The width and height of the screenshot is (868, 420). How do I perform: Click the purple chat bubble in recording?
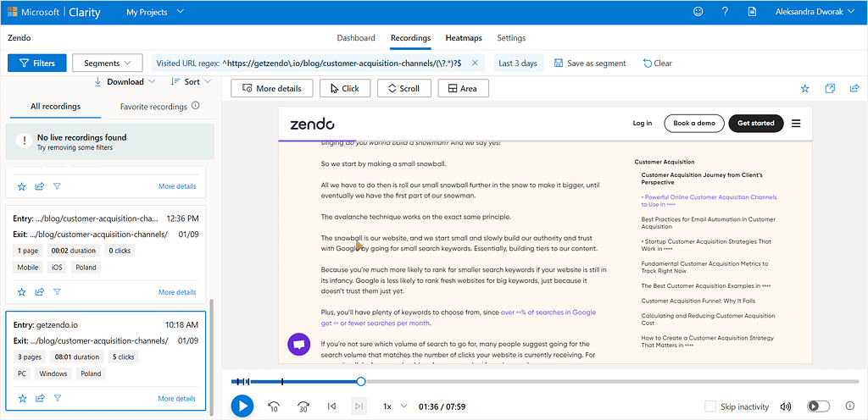(x=299, y=344)
